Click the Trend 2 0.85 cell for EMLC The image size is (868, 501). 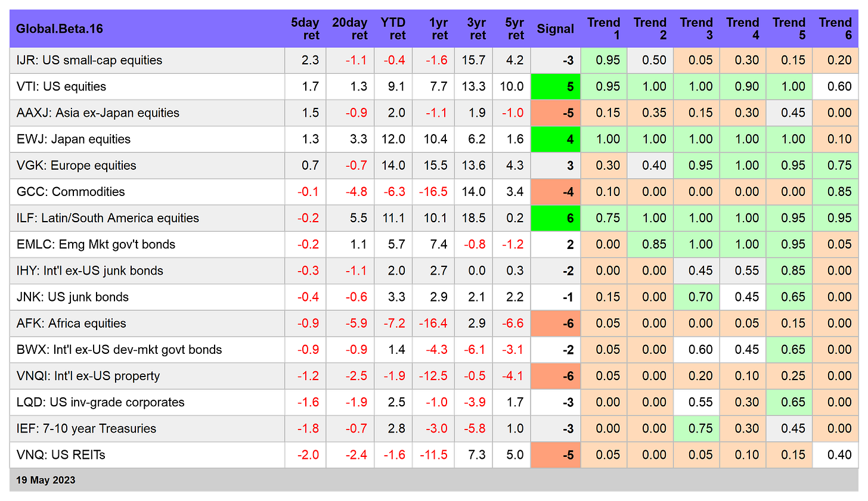pyautogui.click(x=650, y=244)
